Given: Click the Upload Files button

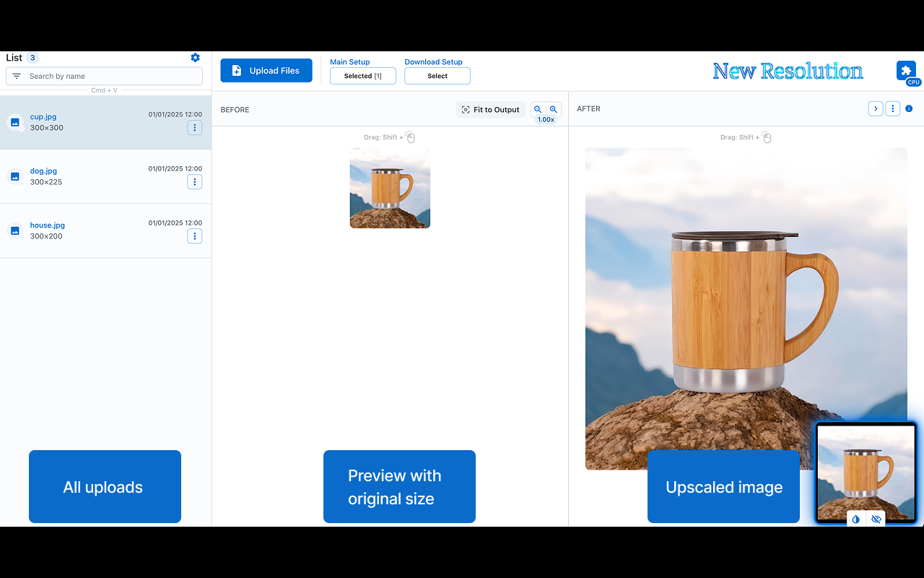Looking at the screenshot, I should point(266,71).
